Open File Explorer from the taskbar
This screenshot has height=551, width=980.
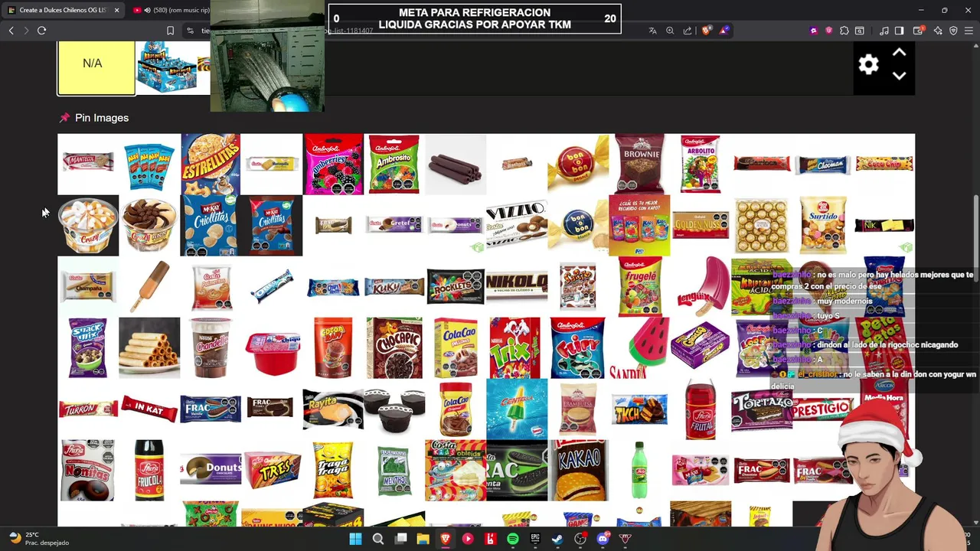coord(423,539)
